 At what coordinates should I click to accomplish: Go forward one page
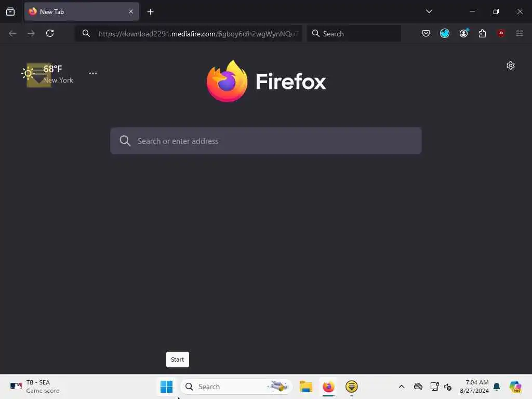click(x=31, y=33)
